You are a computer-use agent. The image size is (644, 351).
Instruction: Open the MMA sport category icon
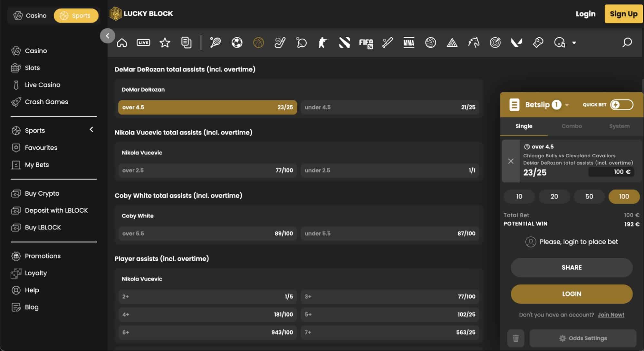(x=409, y=42)
